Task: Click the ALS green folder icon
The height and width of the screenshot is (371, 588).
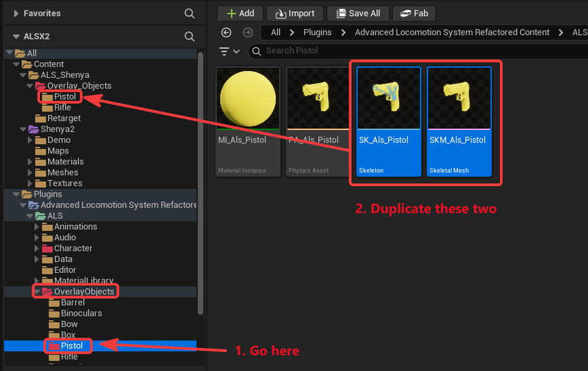Action: 41,216
